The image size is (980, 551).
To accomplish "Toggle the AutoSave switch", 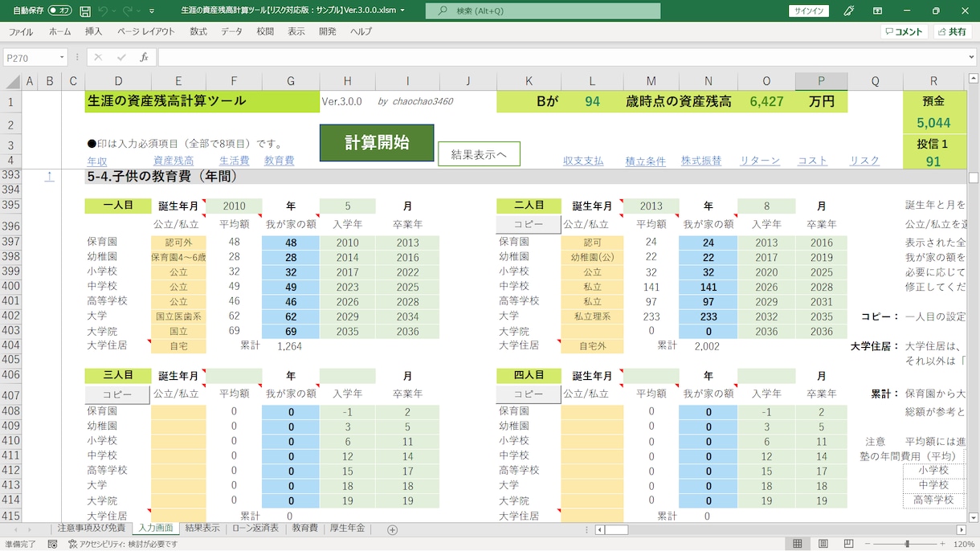I will click(x=59, y=10).
